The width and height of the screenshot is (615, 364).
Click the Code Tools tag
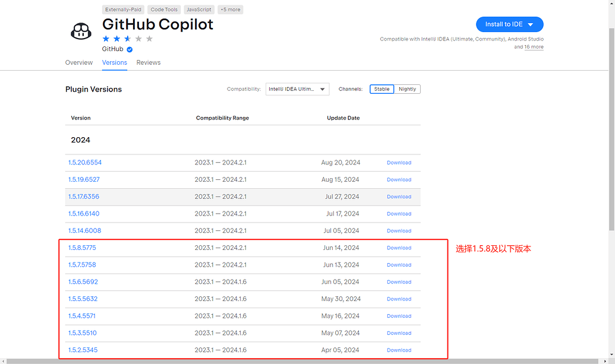coord(164,10)
